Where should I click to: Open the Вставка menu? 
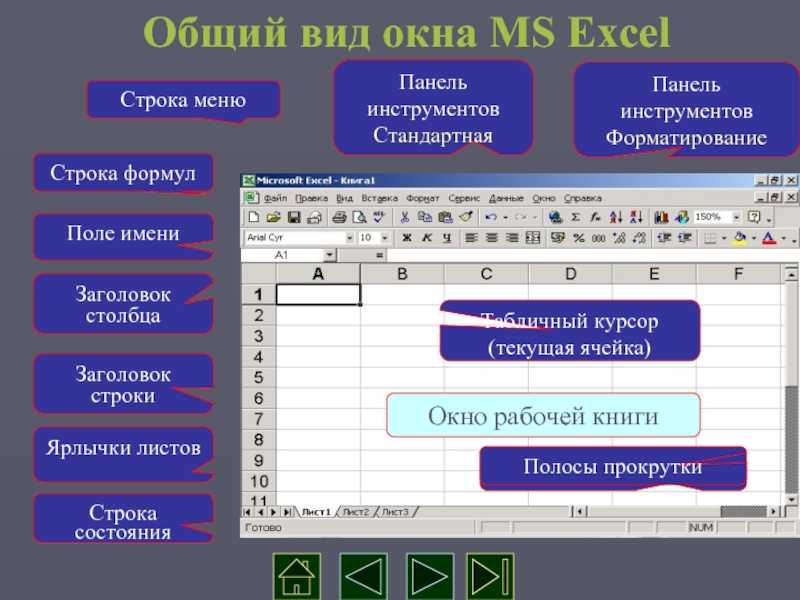pos(379,198)
